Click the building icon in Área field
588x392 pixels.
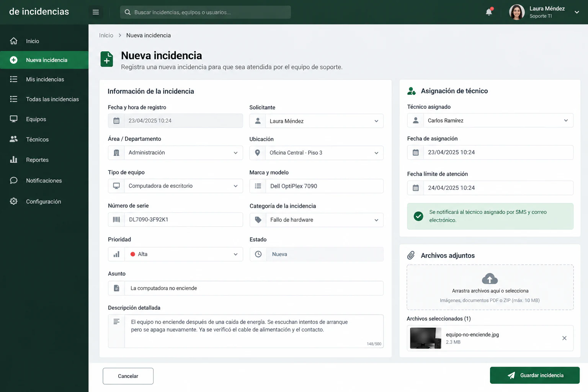click(x=116, y=153)
